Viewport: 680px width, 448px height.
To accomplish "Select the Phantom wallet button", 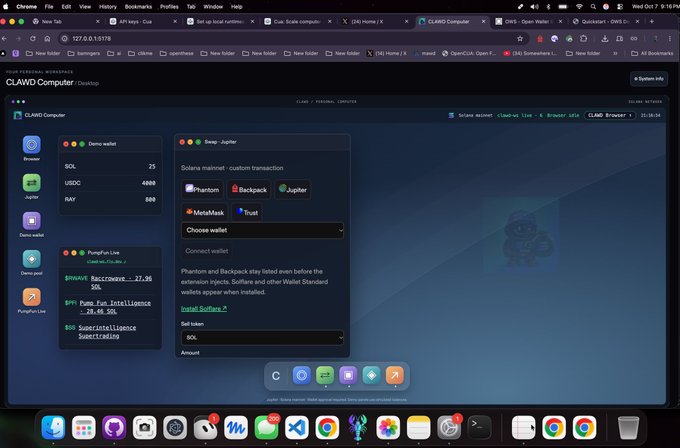I will tap(202, 190).
